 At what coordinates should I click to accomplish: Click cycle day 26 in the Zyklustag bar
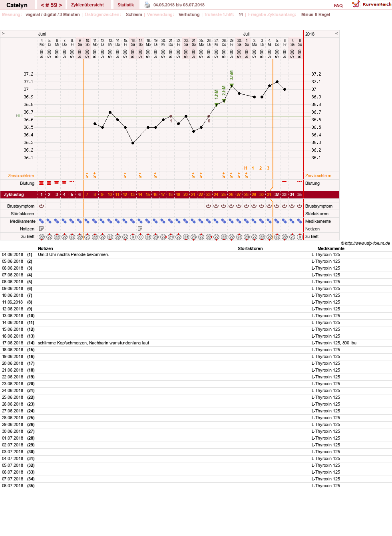231,194
